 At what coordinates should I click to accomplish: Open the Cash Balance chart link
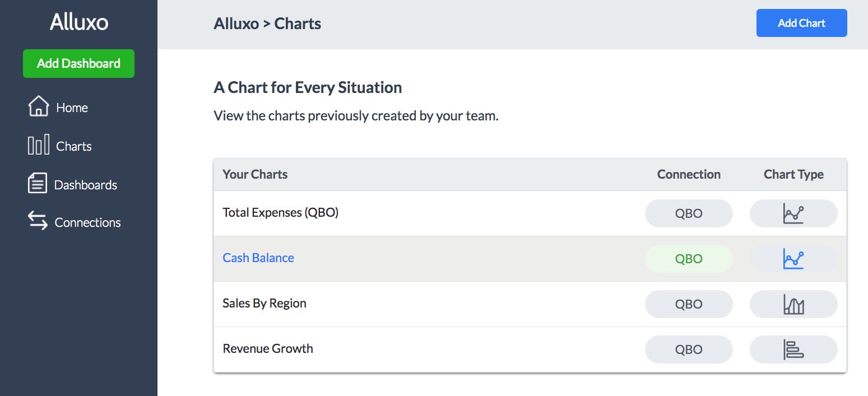point(258,258)
